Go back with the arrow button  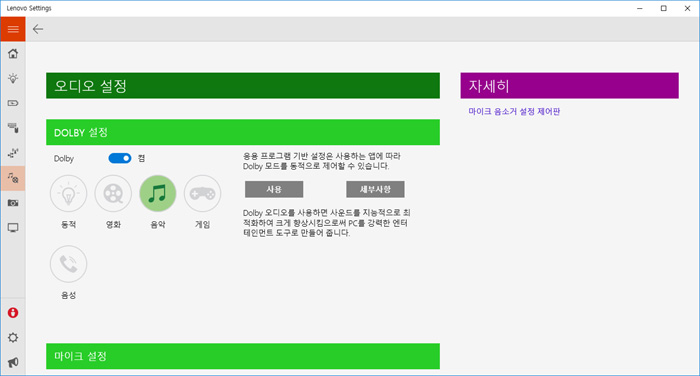point(38,29)
